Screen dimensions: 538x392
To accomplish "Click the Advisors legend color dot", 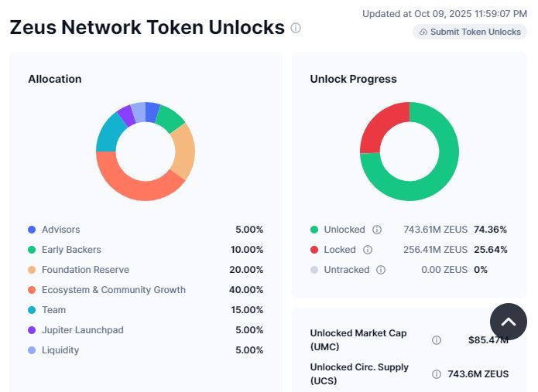I will pos(32,230).
